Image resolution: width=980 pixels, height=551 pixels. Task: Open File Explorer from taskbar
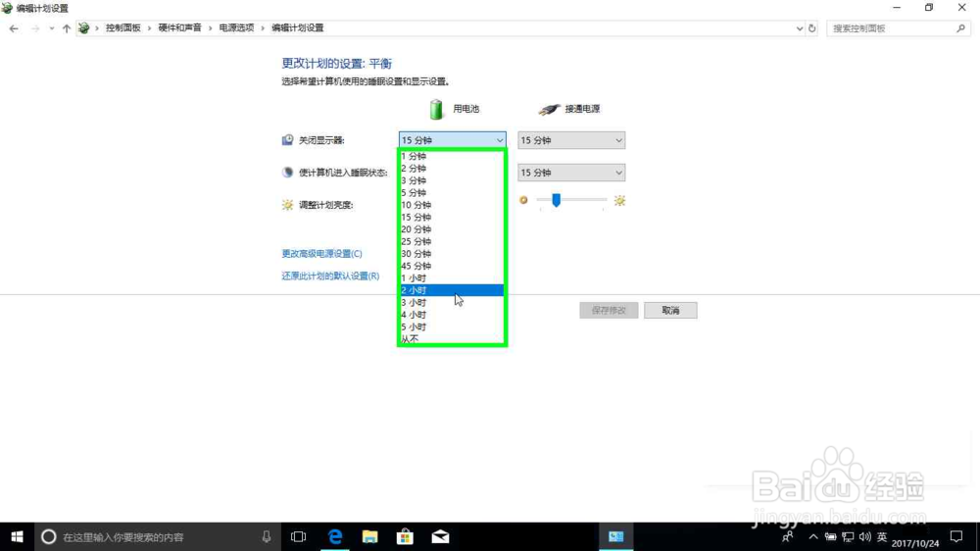370,536
